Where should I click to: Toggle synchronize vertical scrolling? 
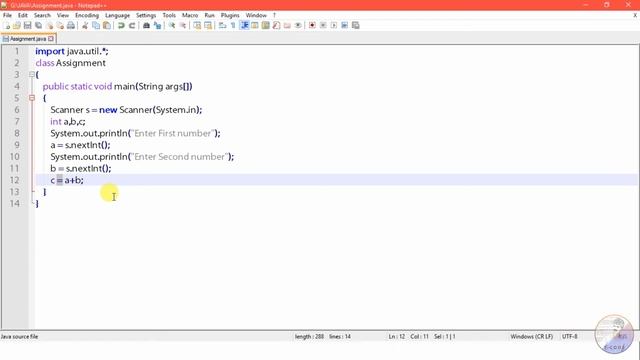(x=197, y=25)
